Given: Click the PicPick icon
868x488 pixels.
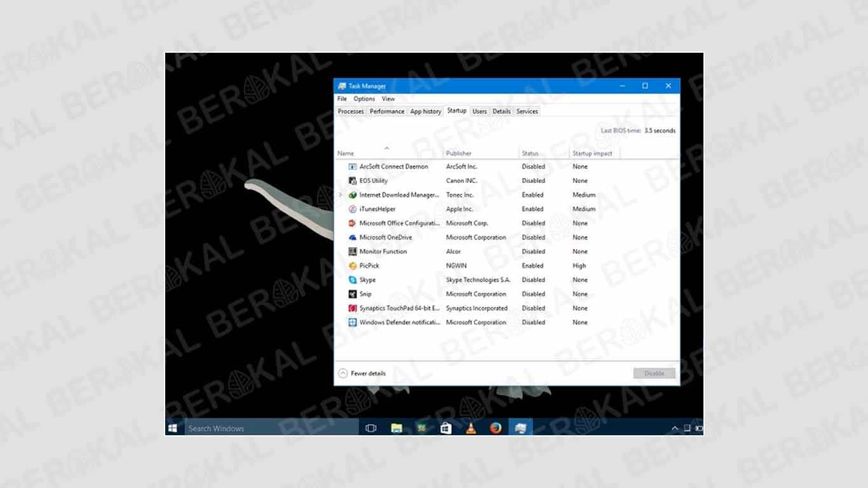Looking at the screenshot, I should [353, 266].
